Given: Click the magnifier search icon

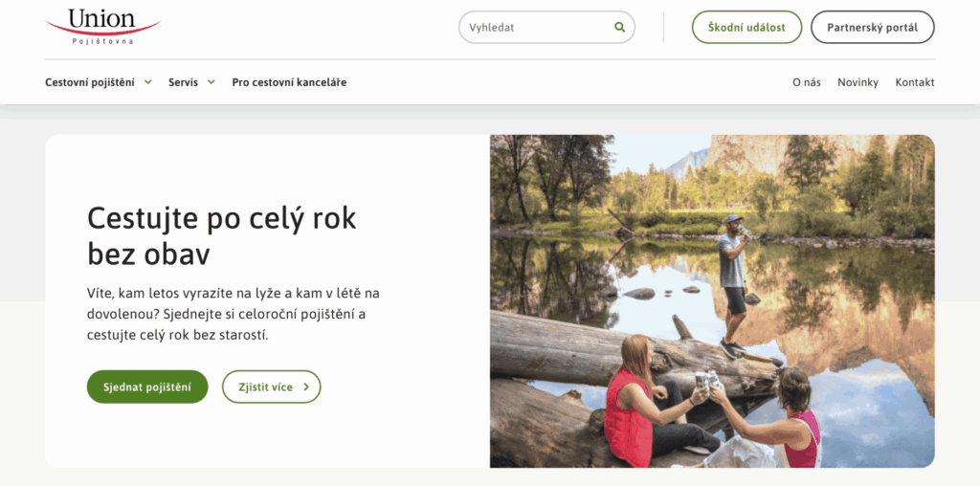Looking at the screenshot, I should (x=620, y=28).
